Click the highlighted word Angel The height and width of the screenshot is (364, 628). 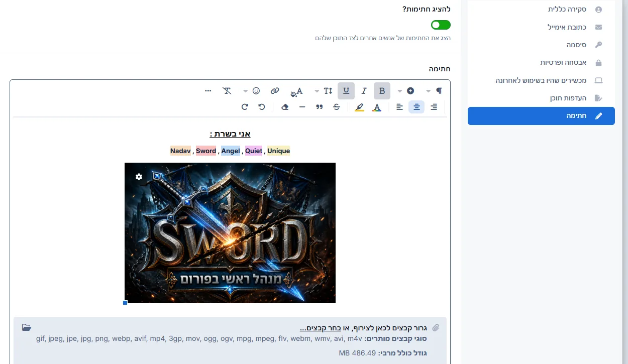pyautogui.click(x=231, y=151)
